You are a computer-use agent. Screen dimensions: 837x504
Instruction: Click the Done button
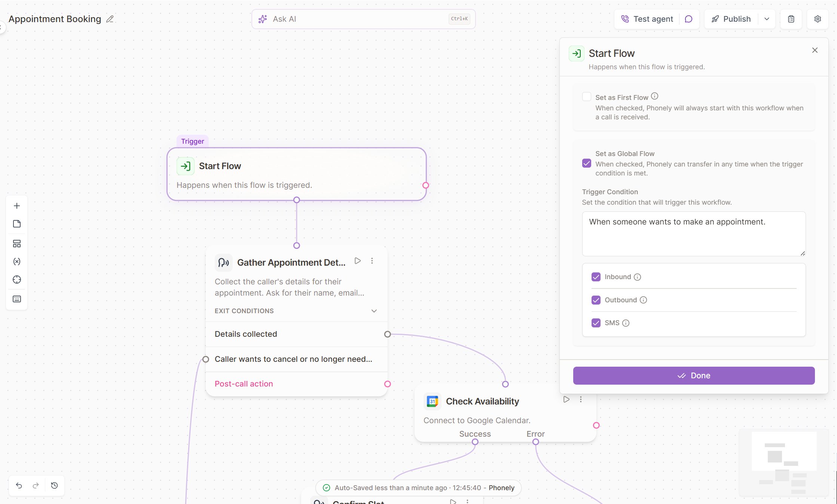(694, 376)
